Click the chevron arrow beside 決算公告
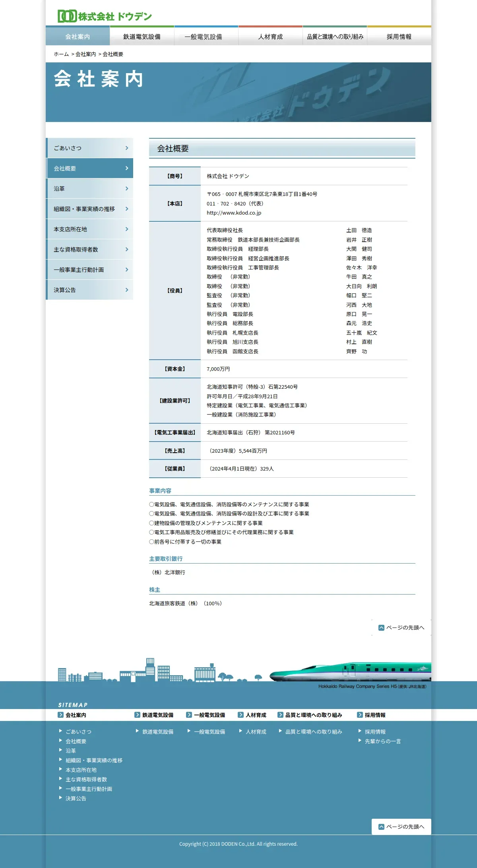Viewport: 477px width, 868px height. (127, 290)
